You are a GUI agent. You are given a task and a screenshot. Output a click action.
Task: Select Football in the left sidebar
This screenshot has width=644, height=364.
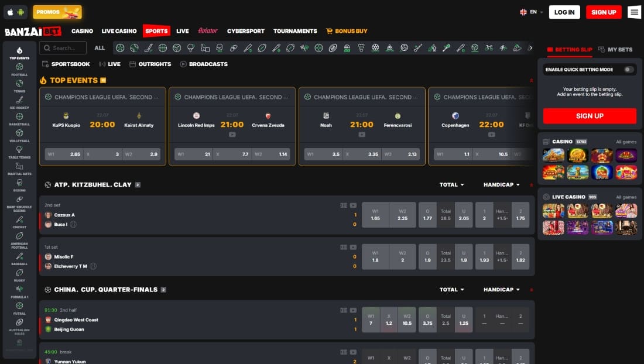19,70
